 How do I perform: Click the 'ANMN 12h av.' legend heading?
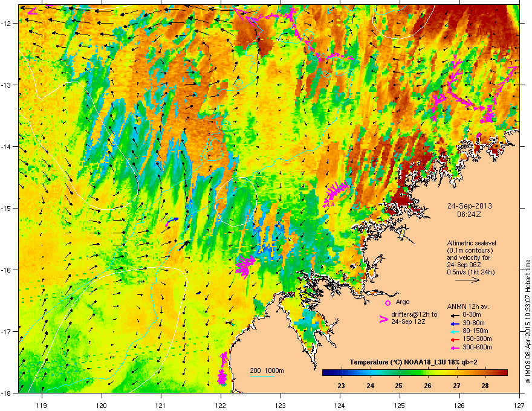tap(468, 306)
